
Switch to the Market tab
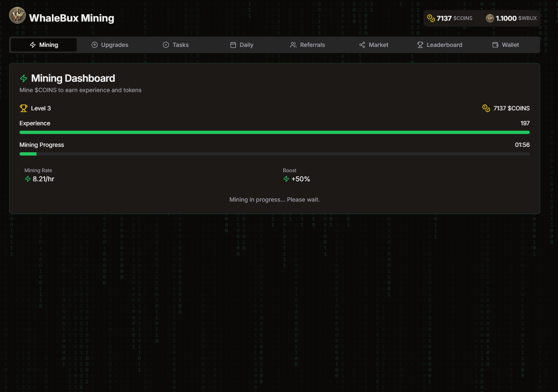pyautogui.click(x=373, y=45)
